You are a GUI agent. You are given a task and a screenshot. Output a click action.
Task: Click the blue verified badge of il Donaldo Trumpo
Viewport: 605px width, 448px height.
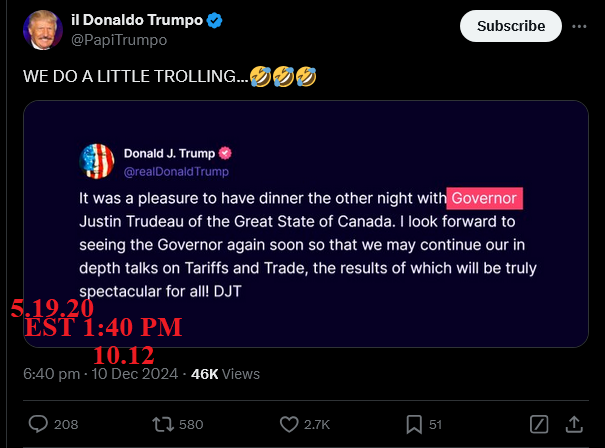(216, 21)
